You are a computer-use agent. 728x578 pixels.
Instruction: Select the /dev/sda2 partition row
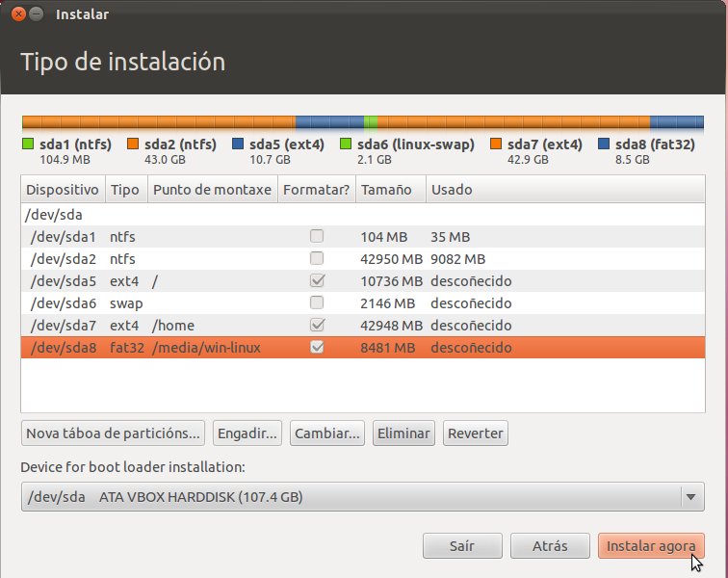coord(363,259)
